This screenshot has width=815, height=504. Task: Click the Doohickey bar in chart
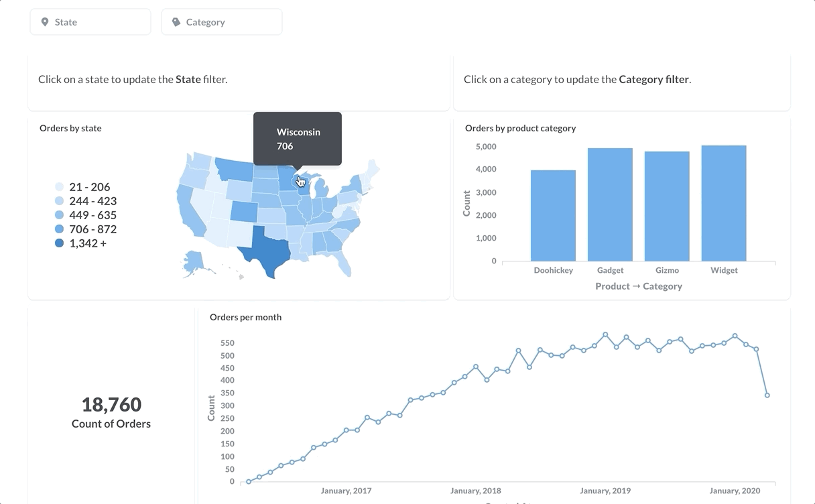pyautogui.click(x=553, y=215)
